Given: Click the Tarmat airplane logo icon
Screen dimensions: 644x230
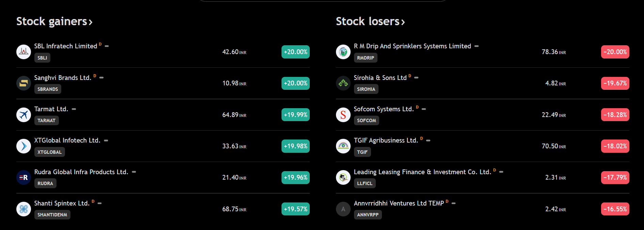Looking at the screenshot, I should [23, 115].
